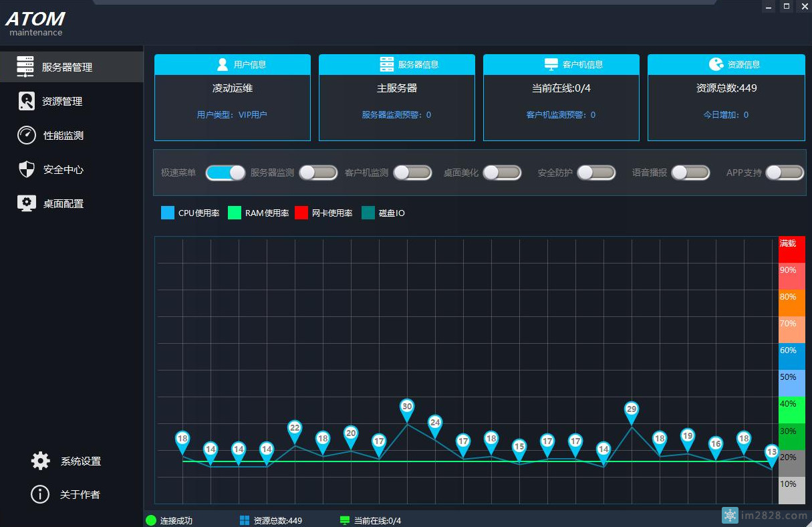Open 关于作者 information page
The image size is (812, 527).
[39, 494]
